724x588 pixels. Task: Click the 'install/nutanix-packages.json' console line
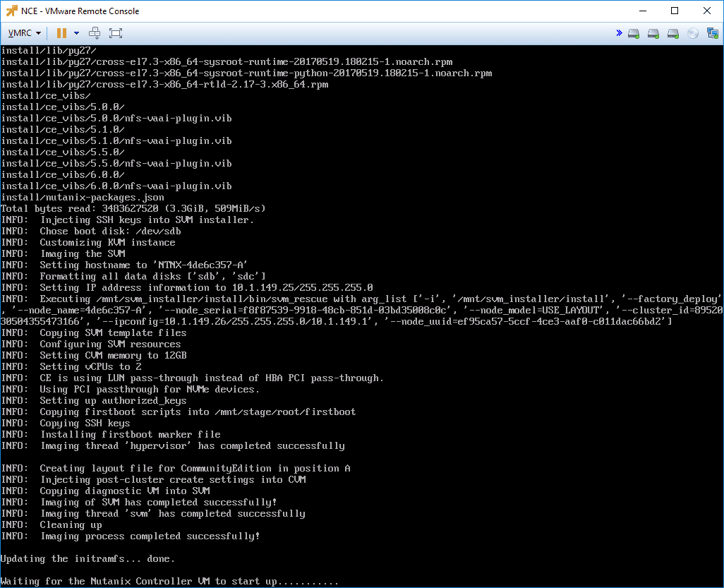click(81, 197)
